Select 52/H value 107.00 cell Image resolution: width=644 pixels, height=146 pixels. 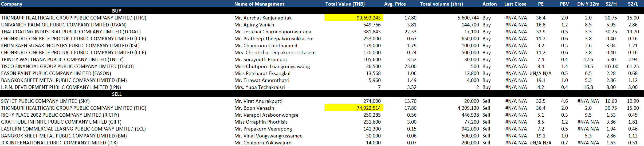(611, 66)
